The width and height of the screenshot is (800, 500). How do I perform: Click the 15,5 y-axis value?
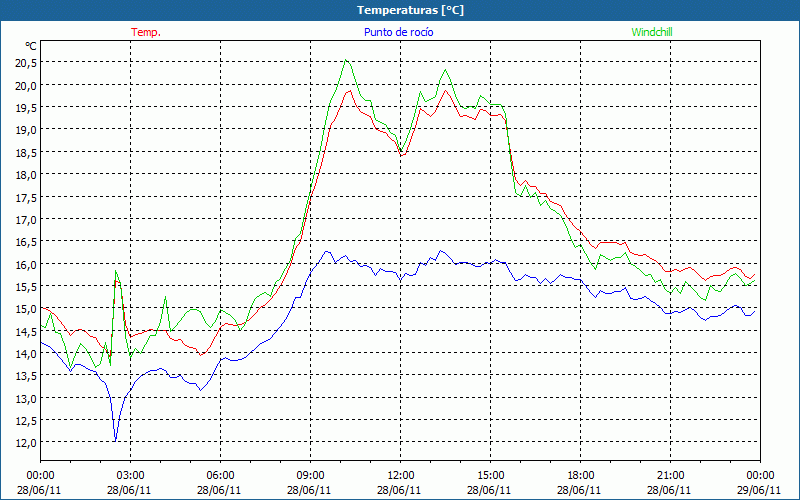point(28,286)
